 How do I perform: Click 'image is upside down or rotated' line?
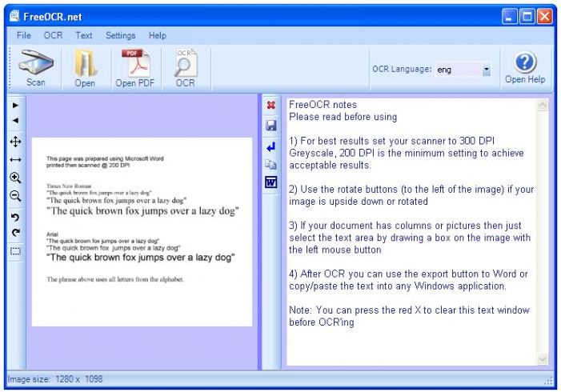point(359,202)
